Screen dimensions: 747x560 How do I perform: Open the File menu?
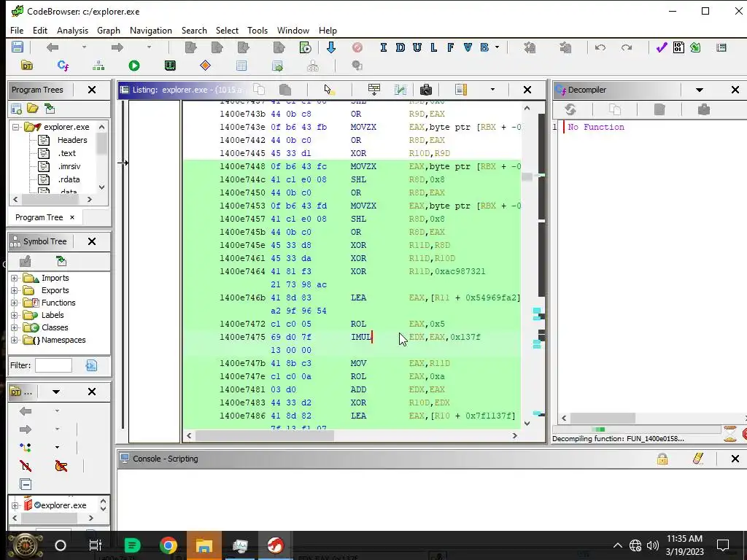coord(17,31)
